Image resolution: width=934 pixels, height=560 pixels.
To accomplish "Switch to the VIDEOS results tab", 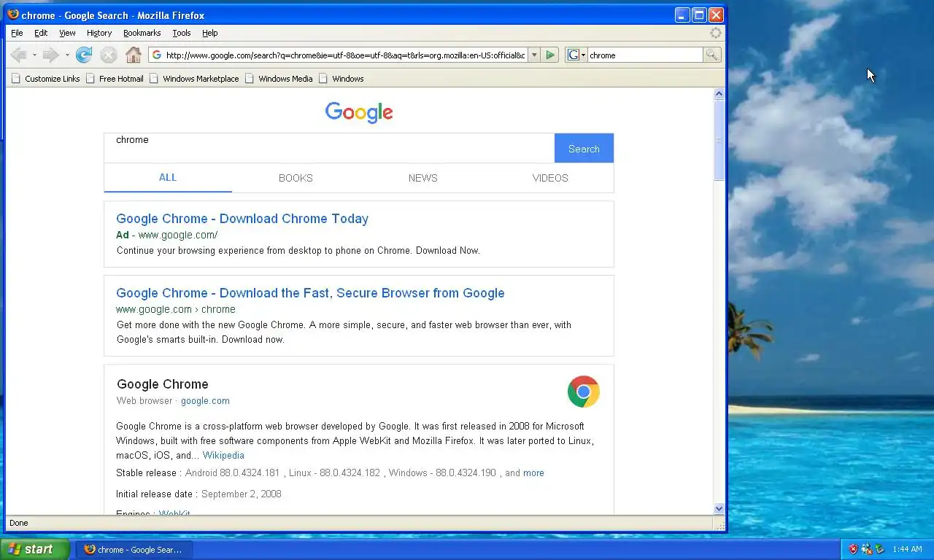I will coord(550,178).
